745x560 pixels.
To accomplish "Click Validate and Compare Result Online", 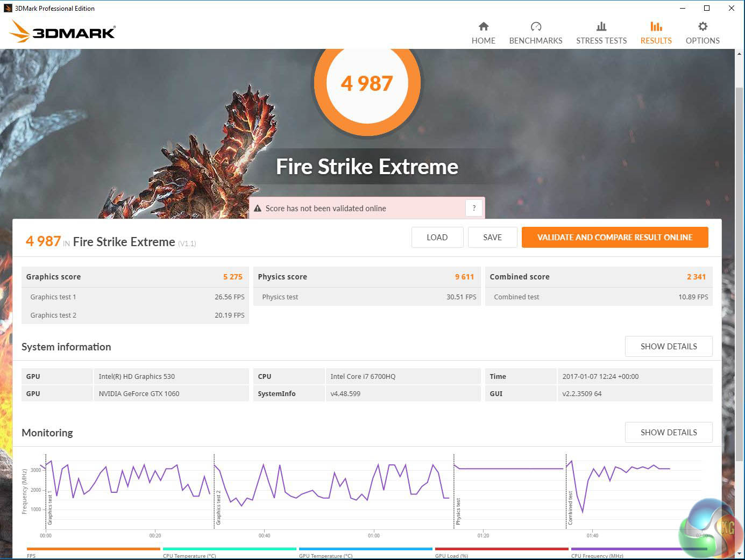I will click(615, 237).
